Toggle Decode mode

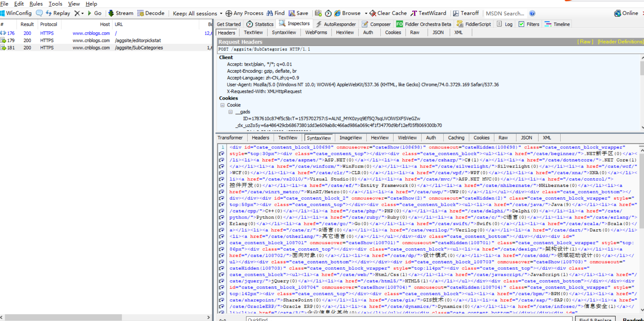151,13
